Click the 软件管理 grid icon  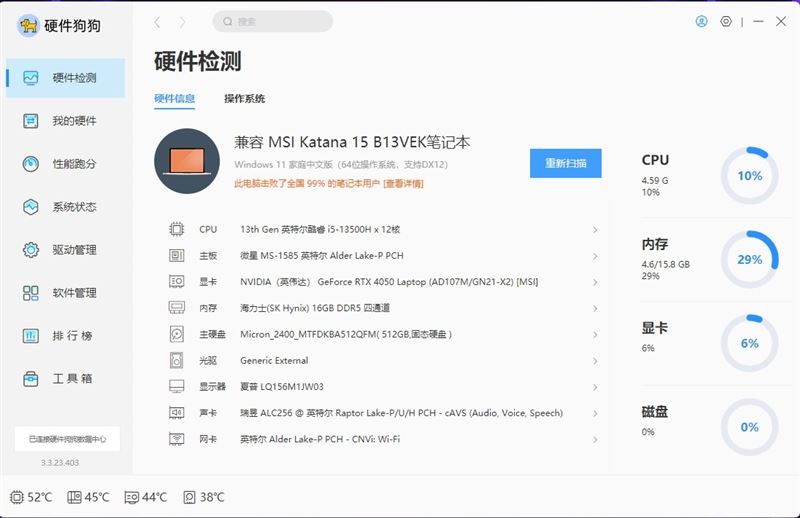(31, 293)
